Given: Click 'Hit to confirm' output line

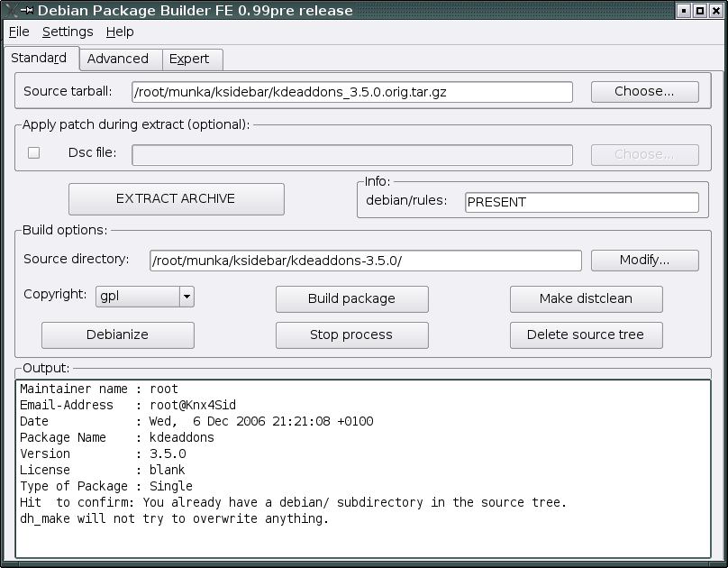Looking at the screenshot, I should [x=293, y=502].
